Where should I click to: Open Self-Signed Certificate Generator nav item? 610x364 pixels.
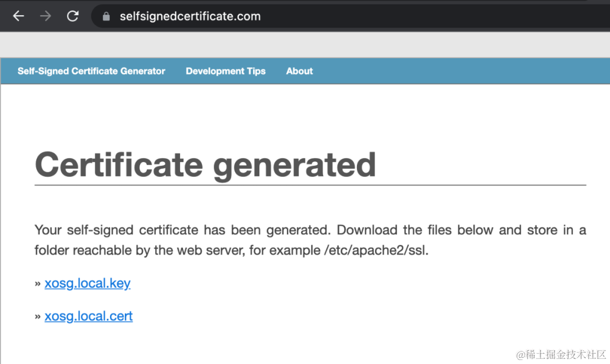point(91,71)
